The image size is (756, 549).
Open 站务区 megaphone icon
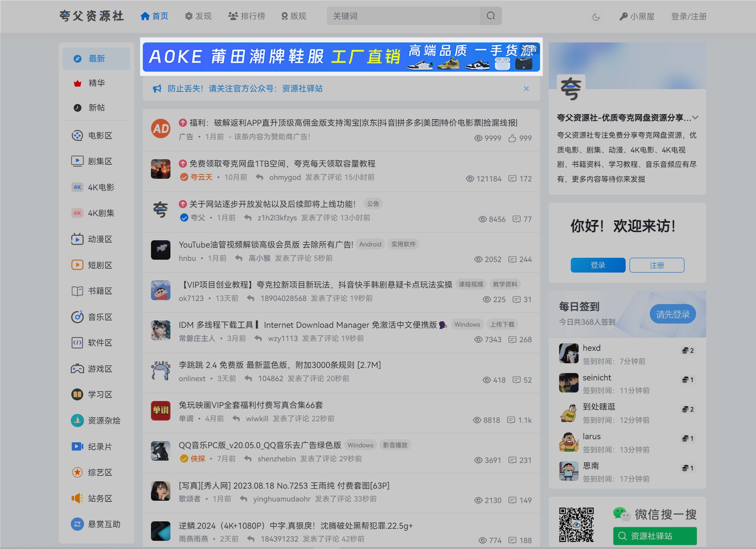pyautogui.click(x=77, y=498)
